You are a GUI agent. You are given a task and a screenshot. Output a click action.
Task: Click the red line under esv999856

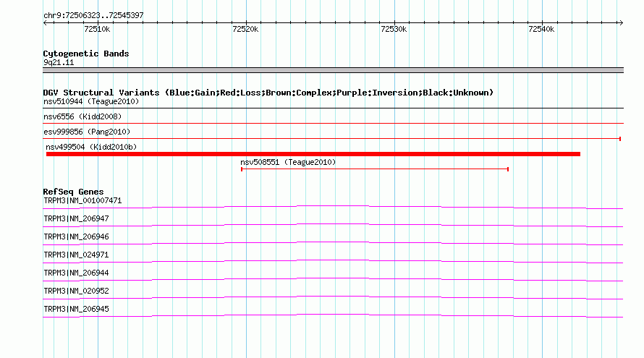coord(332,139)
